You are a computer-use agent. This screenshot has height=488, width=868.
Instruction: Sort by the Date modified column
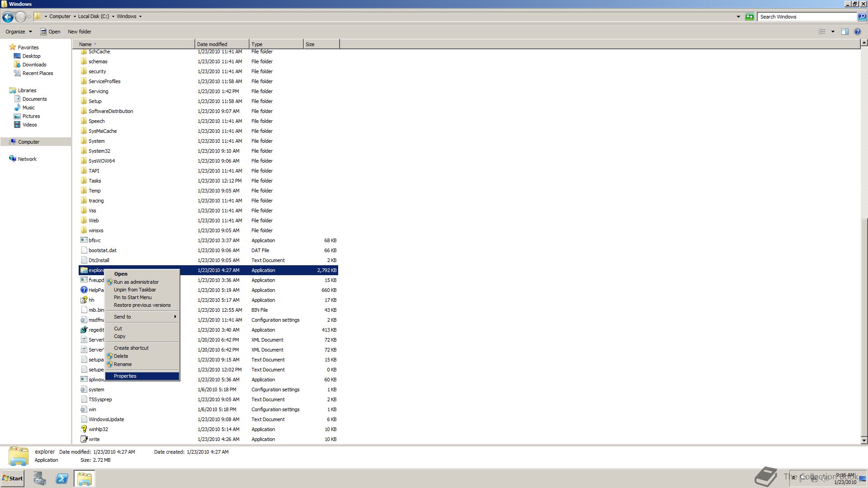click(222, 44)
